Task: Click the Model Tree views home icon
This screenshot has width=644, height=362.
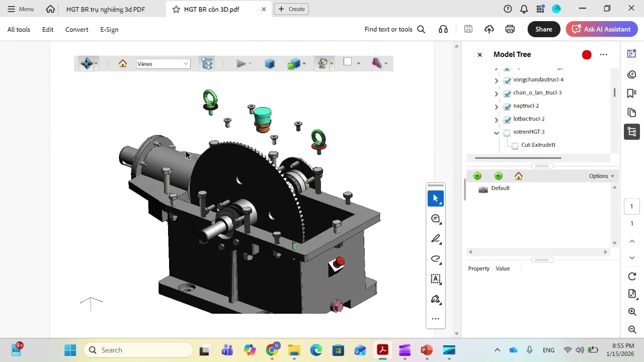Action: (x=519, y=176)
